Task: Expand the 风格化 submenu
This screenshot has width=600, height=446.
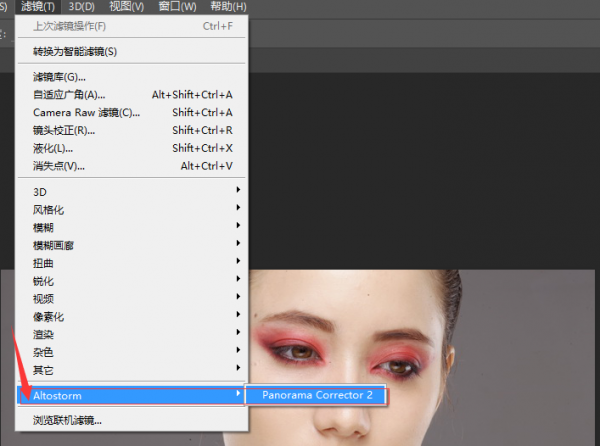Action: click(x=48, y=209)
